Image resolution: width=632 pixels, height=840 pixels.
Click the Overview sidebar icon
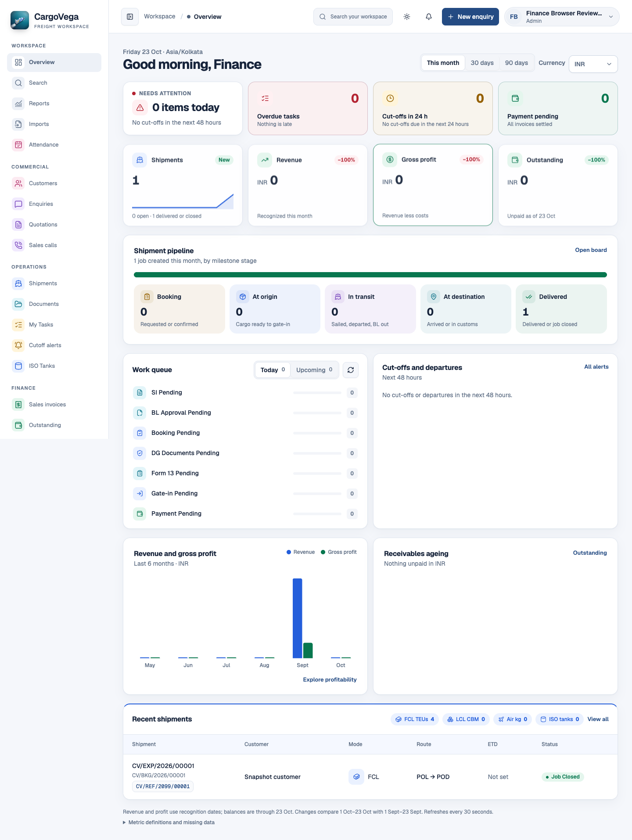pos(18,62)
